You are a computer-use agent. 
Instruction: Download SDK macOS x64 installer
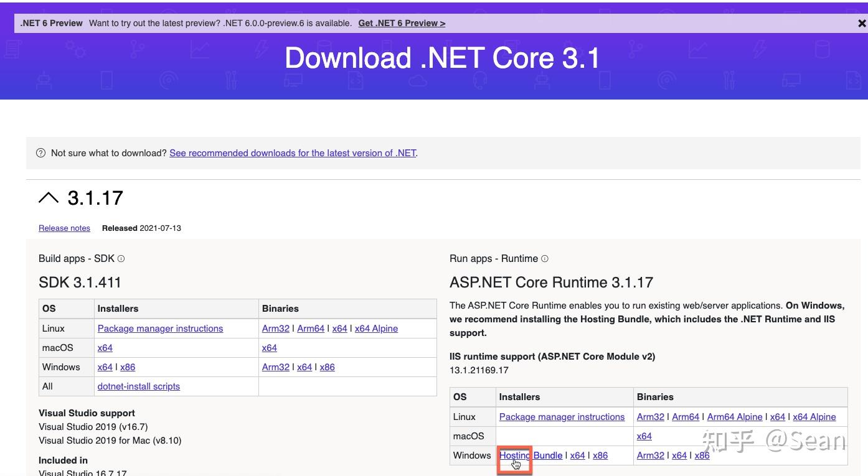pos(105,348)
